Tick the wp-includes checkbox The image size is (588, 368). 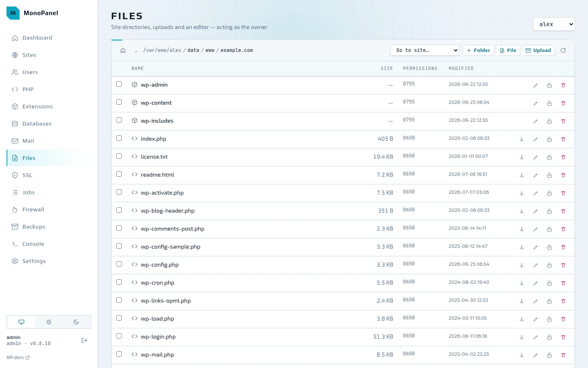[119, 120]
